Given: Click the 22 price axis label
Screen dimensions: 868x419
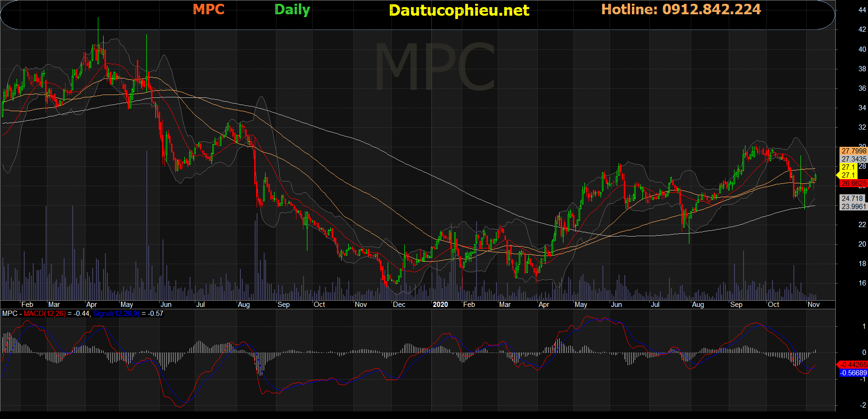Looking at the screenshot, I should tap(862, 225).
